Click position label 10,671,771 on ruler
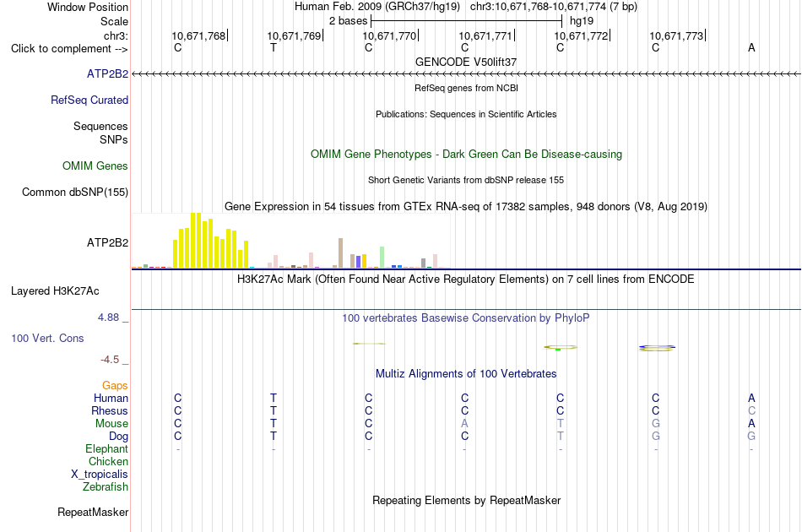 485,35
